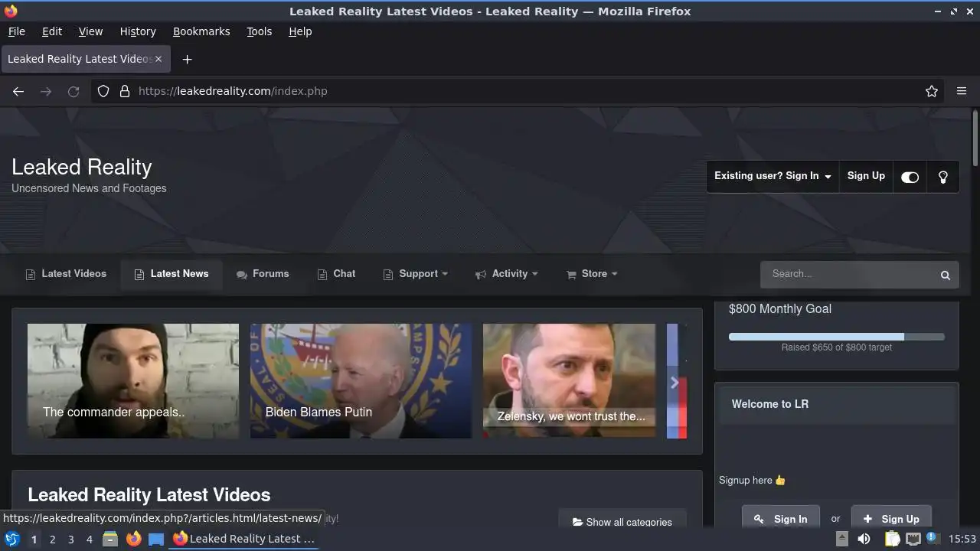Image resolution: width=980 pixels, height=551 pixels.
Task: Open the Chat nav link
Action: tap(336, 274)
